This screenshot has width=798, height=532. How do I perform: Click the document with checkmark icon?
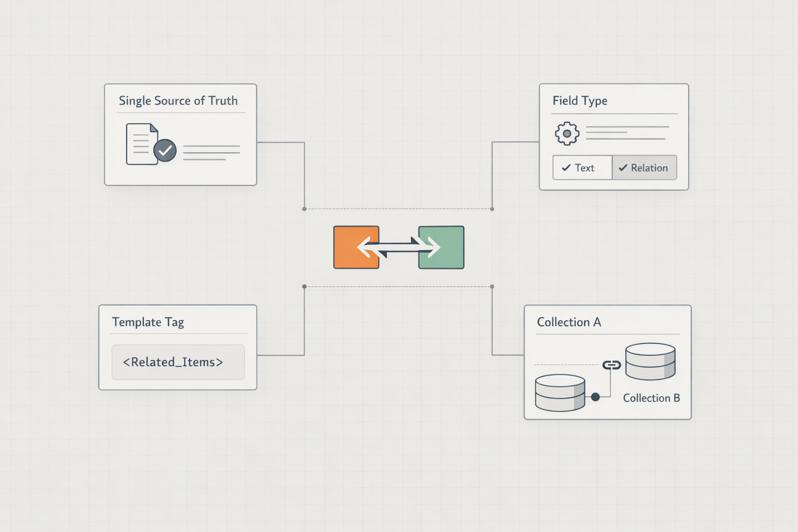click(151, 144)
